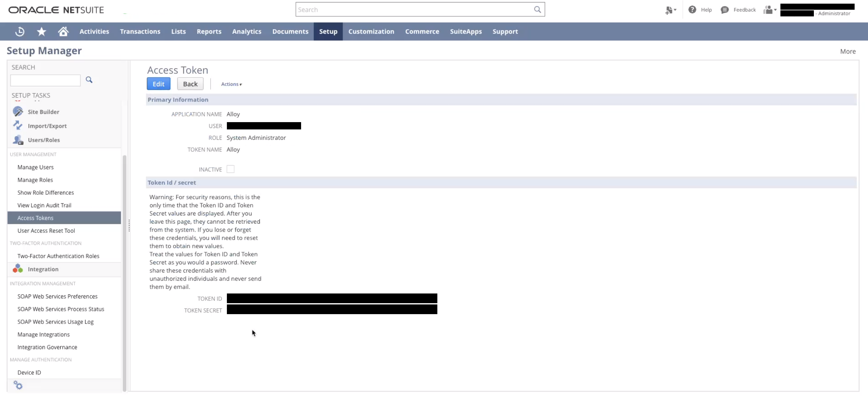This screenshot has height=415, width=868.
Task: Open the change role dropdown
Action: pyautogui.click(x=769, y=10)
